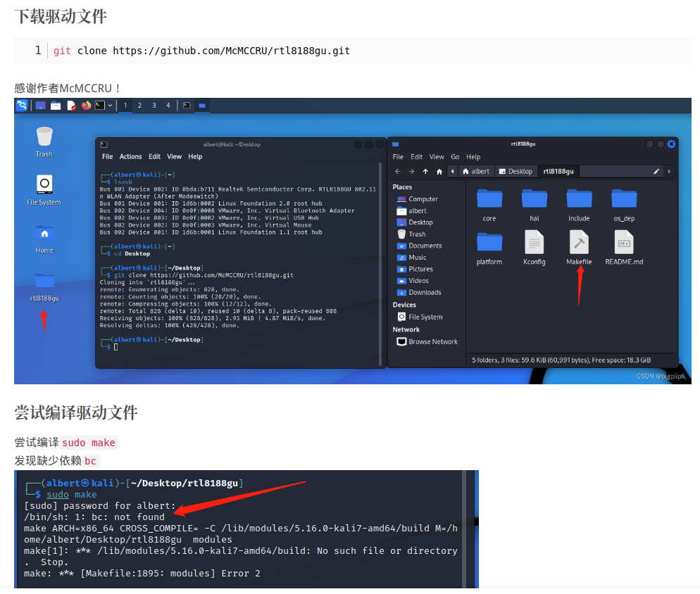Open file manager Edit menu
Viewport: 700px width, 594px height.
click(x=416, y=157)
